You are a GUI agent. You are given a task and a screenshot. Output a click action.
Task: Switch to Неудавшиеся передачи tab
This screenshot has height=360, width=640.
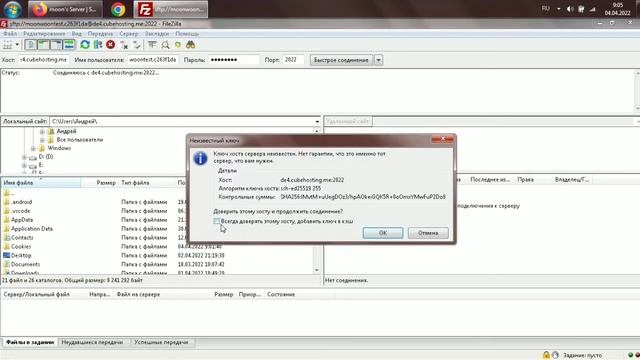click(92, 342)
